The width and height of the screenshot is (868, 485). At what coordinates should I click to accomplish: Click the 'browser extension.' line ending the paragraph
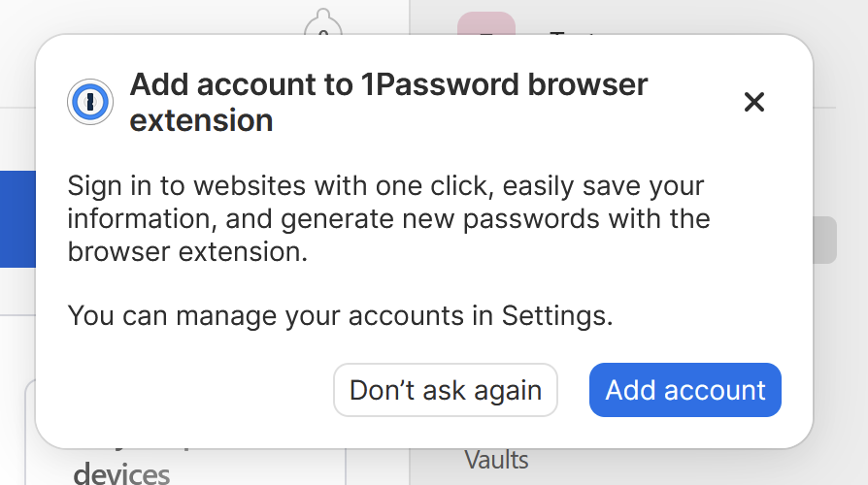tap(187, 251)
